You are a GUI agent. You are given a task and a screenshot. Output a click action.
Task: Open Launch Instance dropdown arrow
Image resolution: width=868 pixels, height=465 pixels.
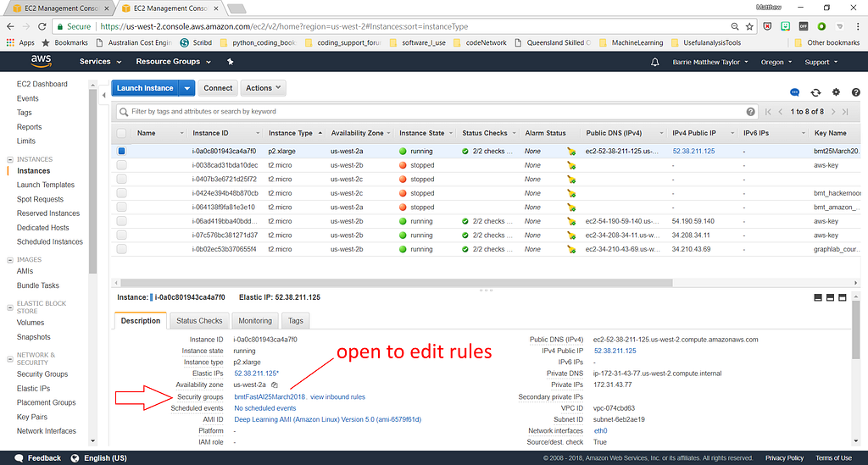pos(187,88)
